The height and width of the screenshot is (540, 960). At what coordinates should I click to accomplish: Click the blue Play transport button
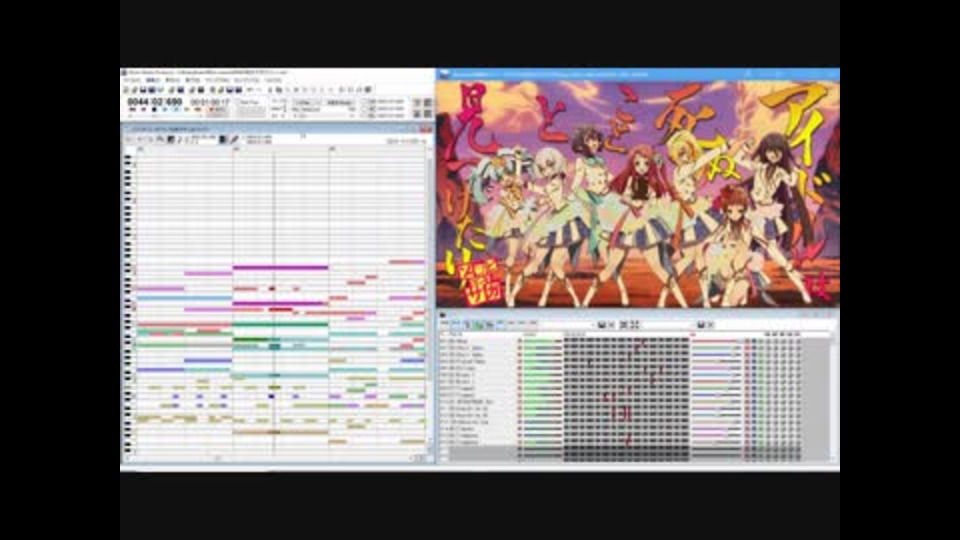pos(165,110)
